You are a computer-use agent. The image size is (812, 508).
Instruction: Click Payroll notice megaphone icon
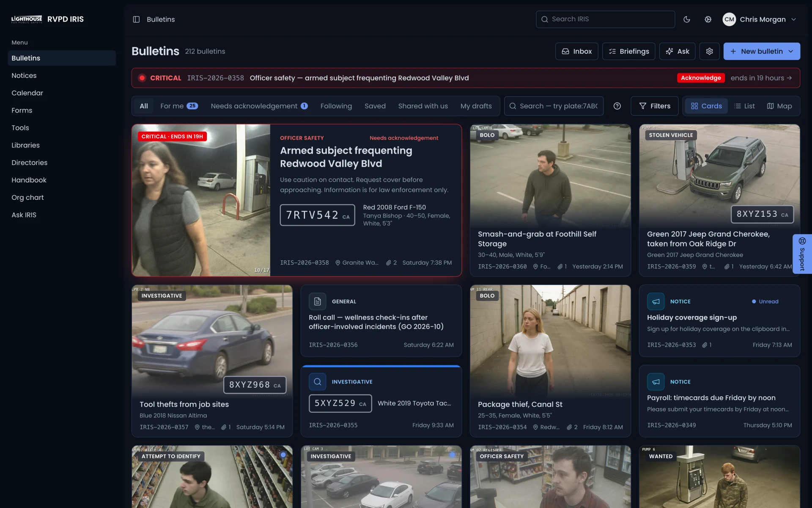click(x=656, y=382)
